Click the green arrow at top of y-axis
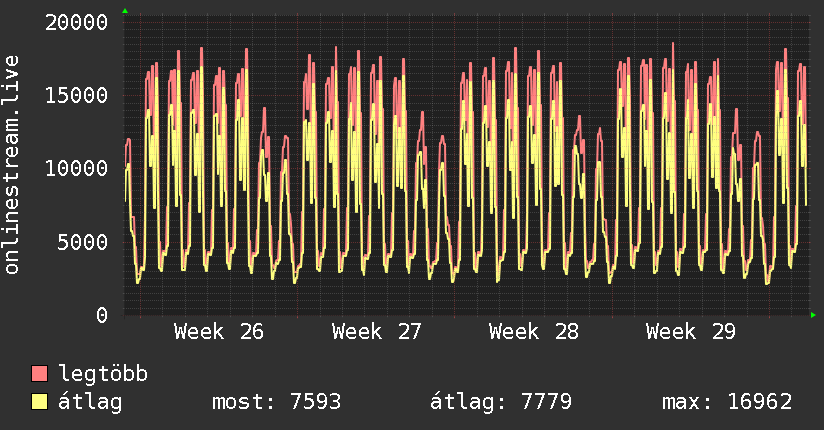The height and width of the screenshot is (430, 824). click(x=125, y=11)
